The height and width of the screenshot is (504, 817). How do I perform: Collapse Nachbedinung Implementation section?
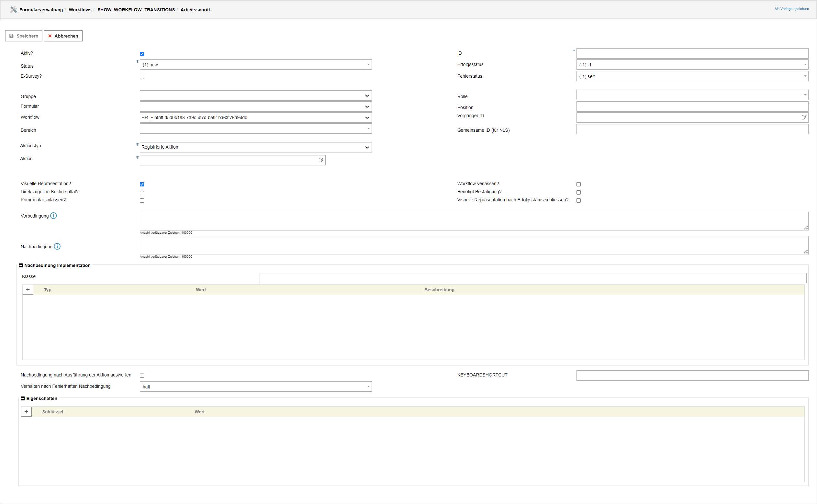[x=21, y=265]
